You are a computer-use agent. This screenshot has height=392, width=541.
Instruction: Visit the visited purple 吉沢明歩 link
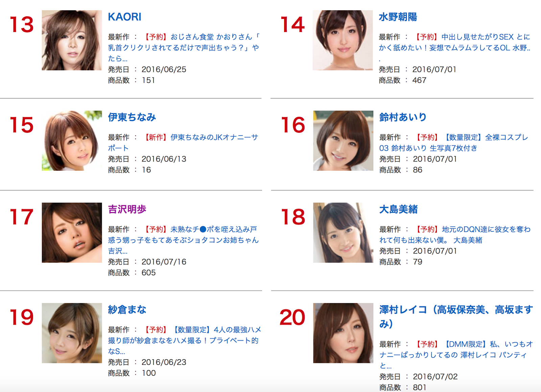(127, 209)
